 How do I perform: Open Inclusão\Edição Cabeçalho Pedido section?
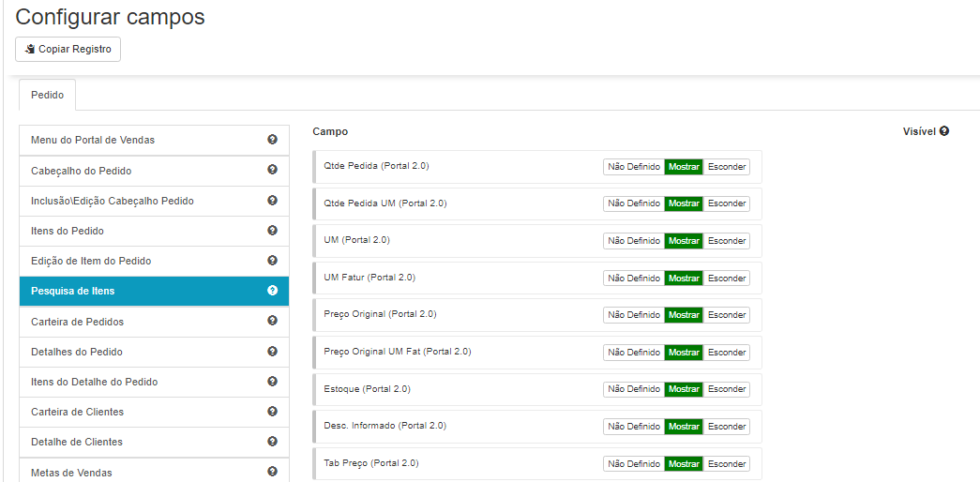pyautogui.click(x=113, y=201)
